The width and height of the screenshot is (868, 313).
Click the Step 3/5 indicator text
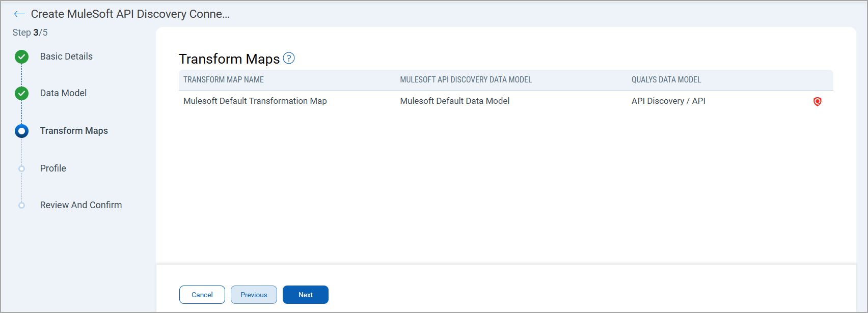pyautogui.click(x=30, y=33)
